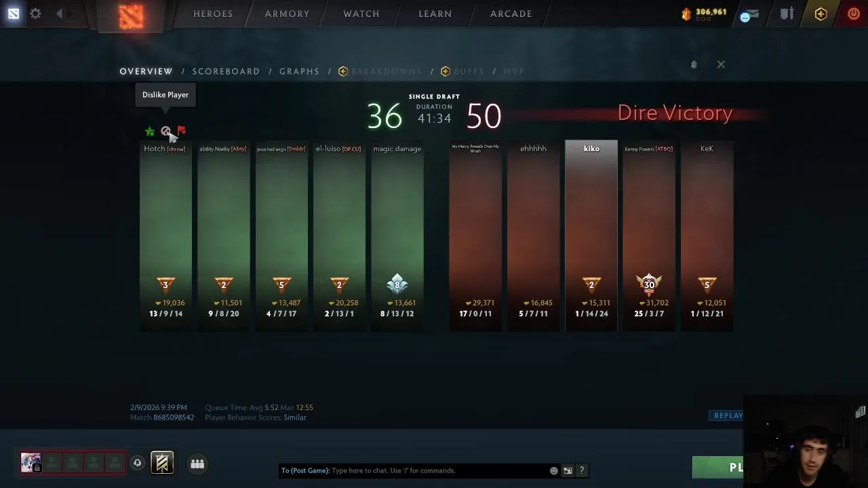Switch to the Scoreboard tab
Screen dimensions: 868x488
pyautogui.click(x=226, y=71)
